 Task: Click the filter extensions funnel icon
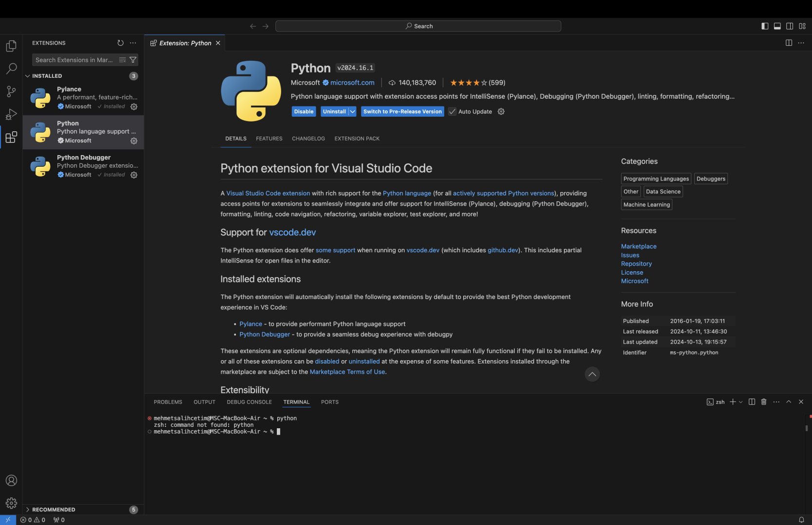point(133,60)
